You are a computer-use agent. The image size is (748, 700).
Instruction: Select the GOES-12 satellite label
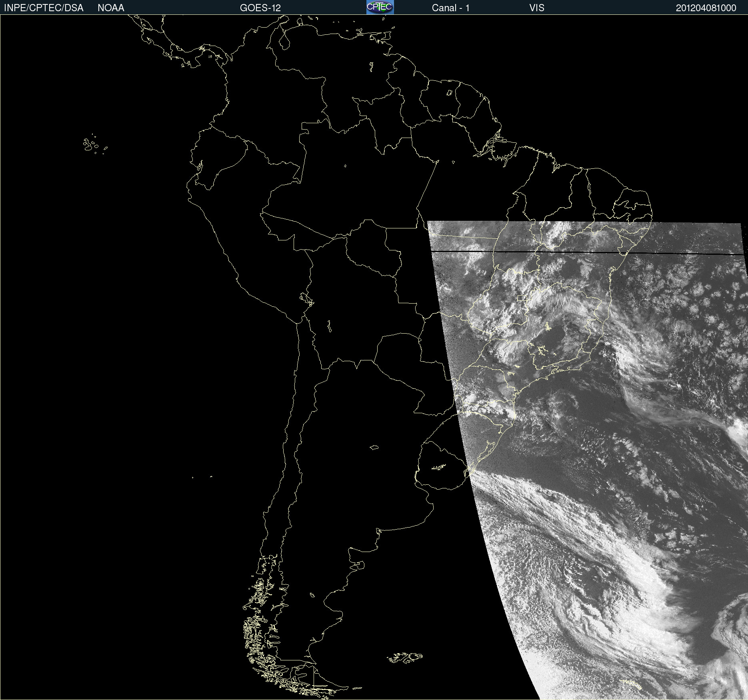click(x=260, y=8)
